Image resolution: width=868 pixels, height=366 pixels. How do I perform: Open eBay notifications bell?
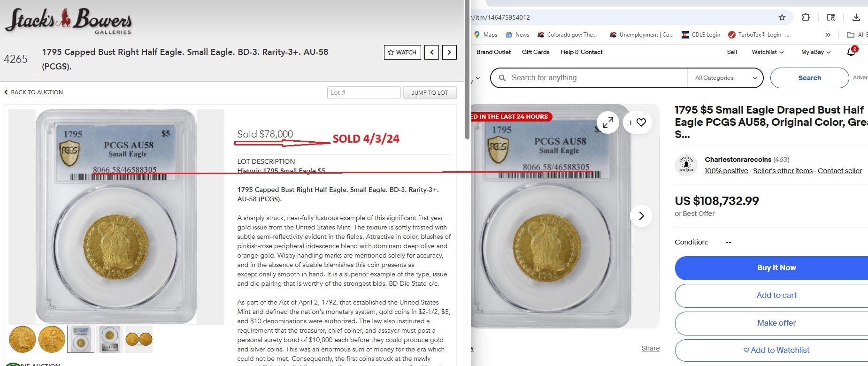tap(852, 52)
